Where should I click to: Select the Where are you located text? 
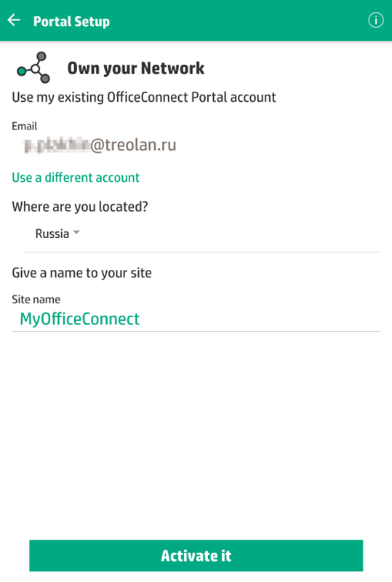coord(80,207)
